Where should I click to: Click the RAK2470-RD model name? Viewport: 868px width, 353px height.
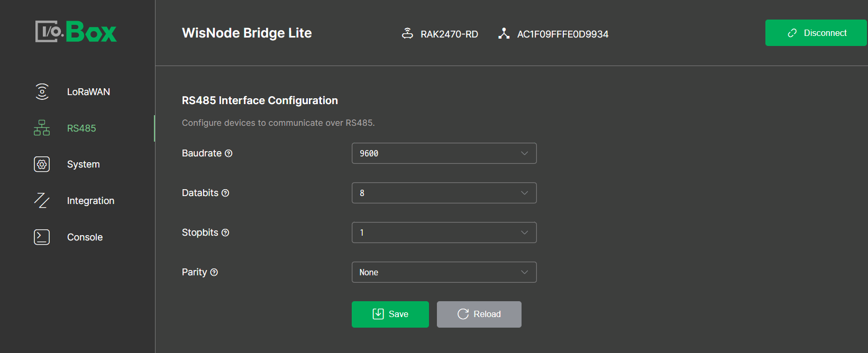(449, 34)
